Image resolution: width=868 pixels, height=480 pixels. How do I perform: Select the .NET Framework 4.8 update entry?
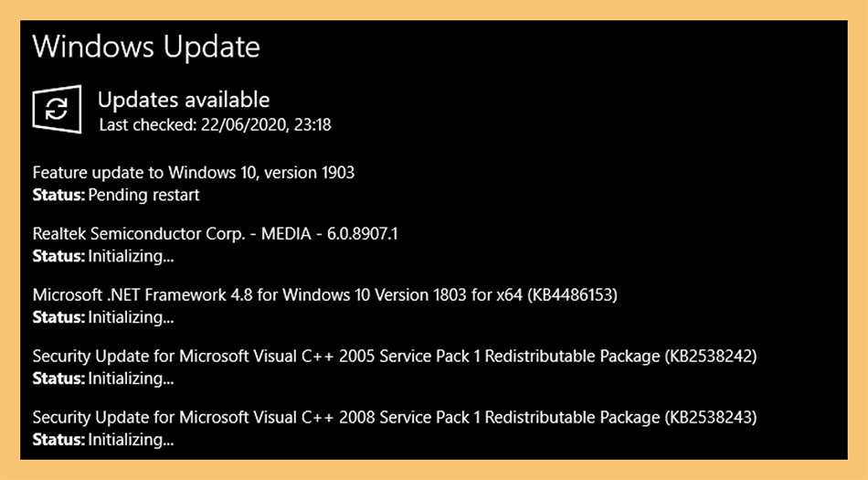coord(325,295)
